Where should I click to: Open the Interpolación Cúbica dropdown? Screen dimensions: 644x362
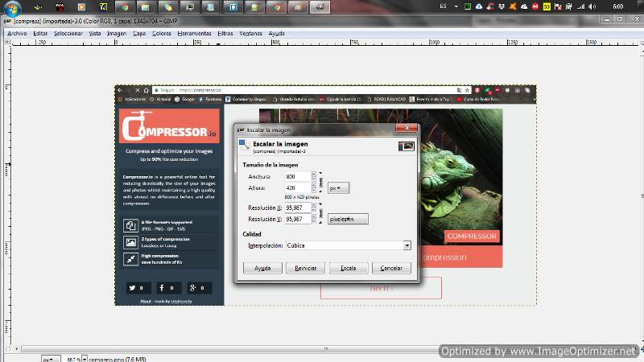(x=349, y=245)
